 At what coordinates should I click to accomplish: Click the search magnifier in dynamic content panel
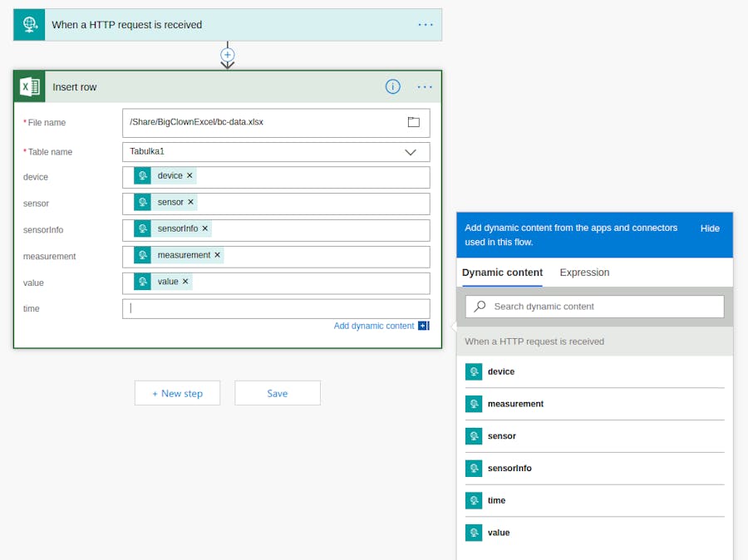tap(478, 307)
